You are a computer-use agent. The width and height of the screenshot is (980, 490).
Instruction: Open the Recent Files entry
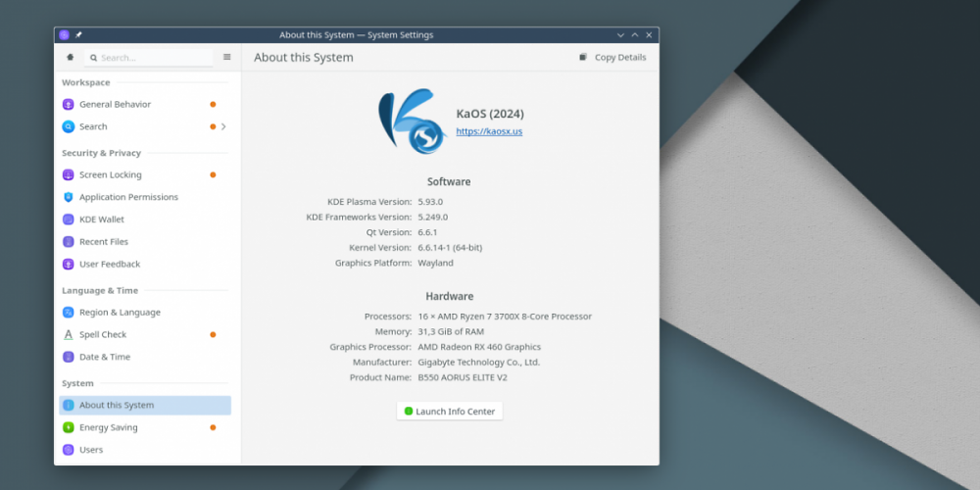[145, 242]
